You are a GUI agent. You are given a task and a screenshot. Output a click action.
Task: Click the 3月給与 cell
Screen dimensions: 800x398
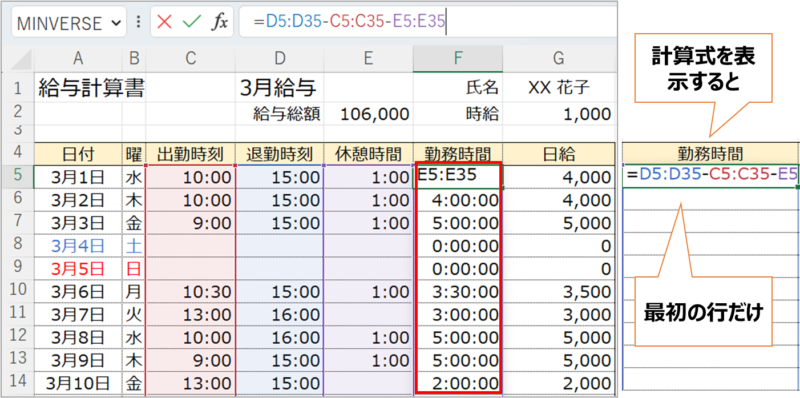tap(280, 88)
